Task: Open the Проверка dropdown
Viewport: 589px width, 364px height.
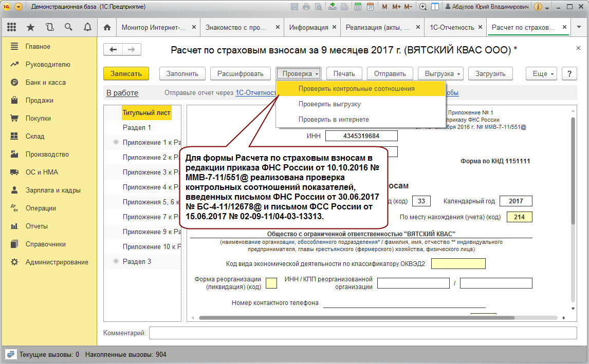Action: (299, 73)
